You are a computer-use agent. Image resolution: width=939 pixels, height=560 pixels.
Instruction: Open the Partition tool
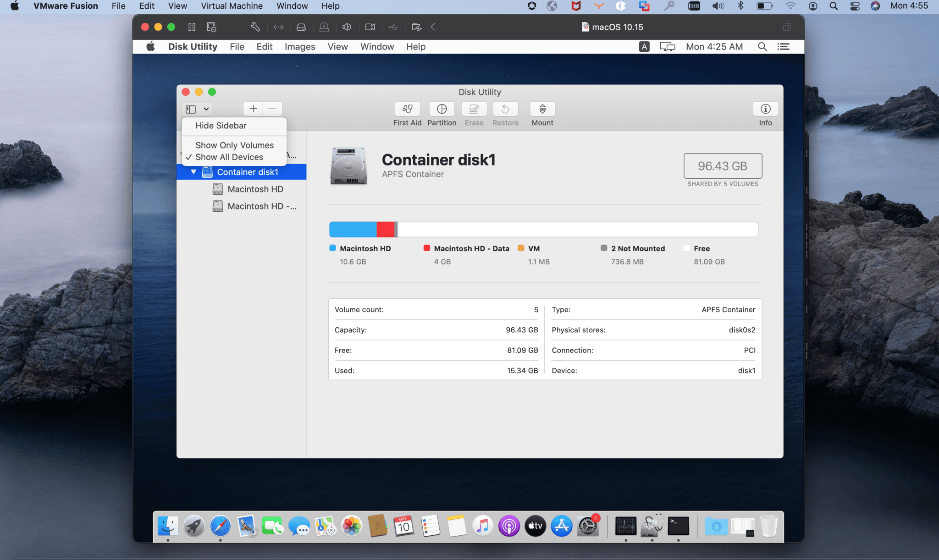click(442, 109)
